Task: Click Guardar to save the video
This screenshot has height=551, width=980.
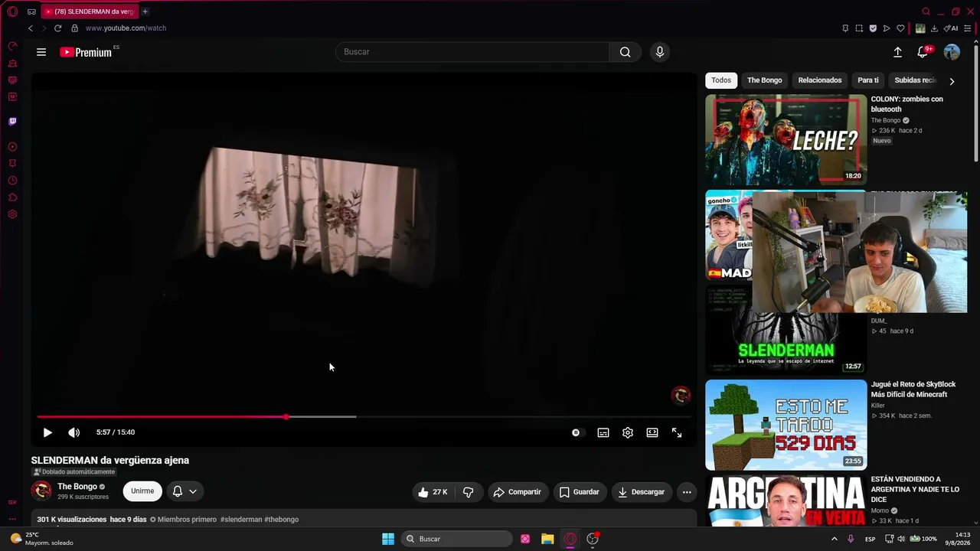Action: pos(579,492)
